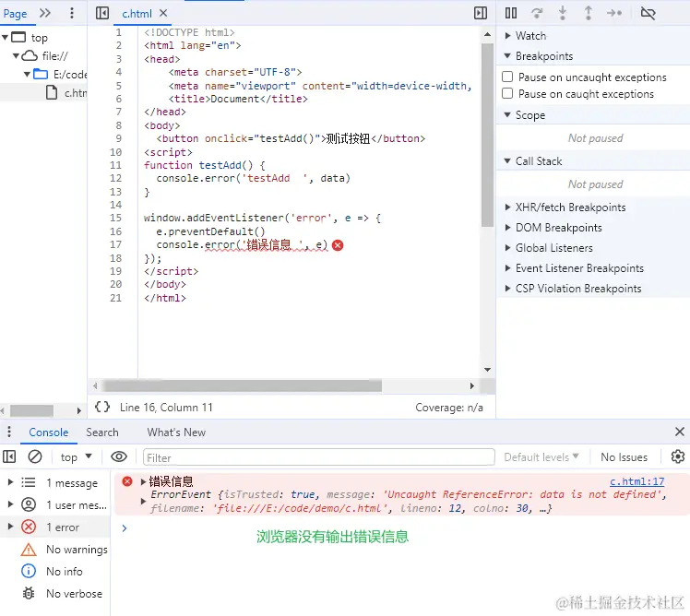
Task: Switch to the Page navigator tab
Action: (15, 14)
